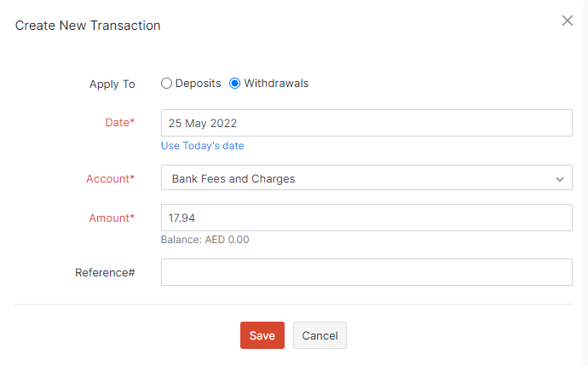Click the Create New Transaction title

(88, 26)
